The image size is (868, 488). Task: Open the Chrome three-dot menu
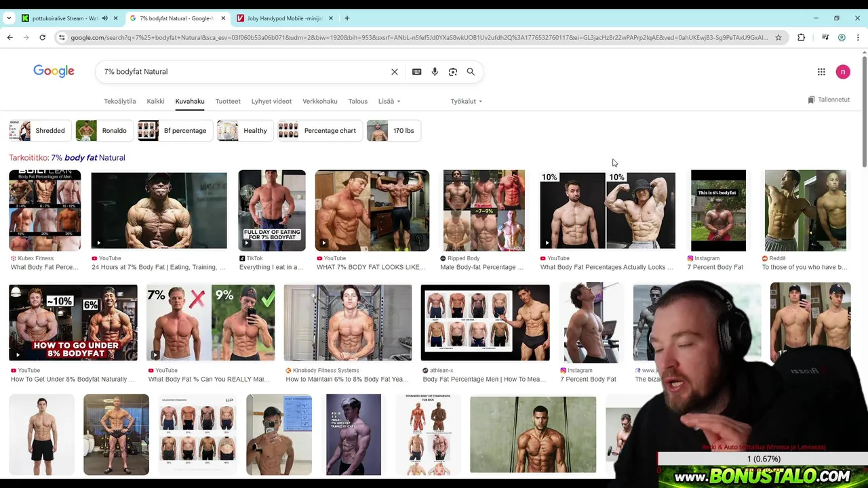tap(858, 37)
